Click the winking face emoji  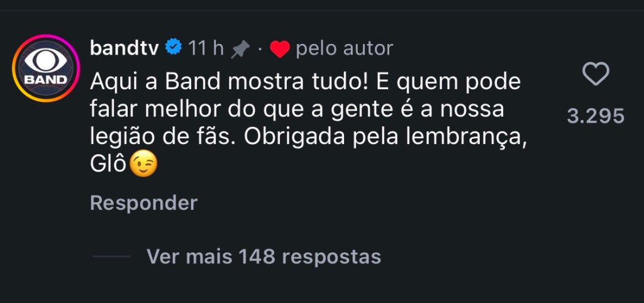coord(143,165)
